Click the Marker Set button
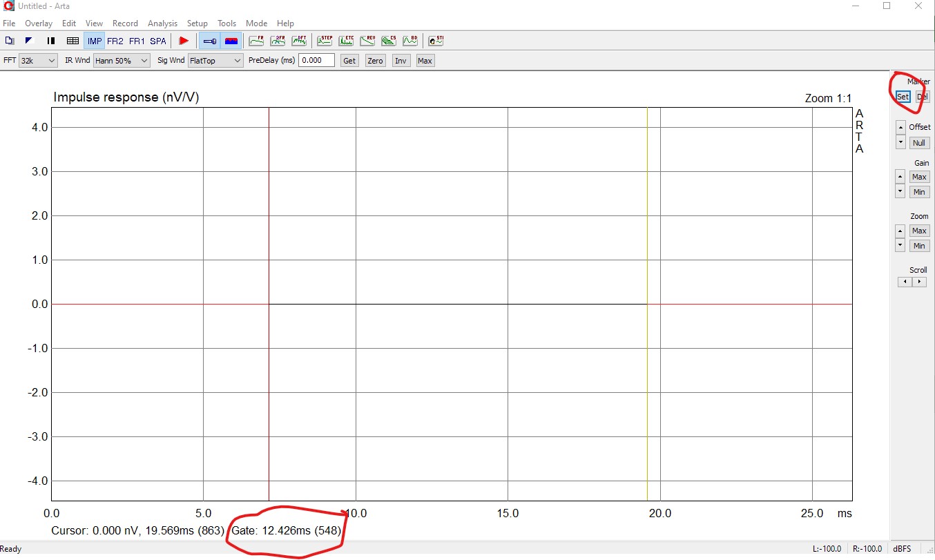935x560 pixels. pyautogui.click(x=903, y=97)
